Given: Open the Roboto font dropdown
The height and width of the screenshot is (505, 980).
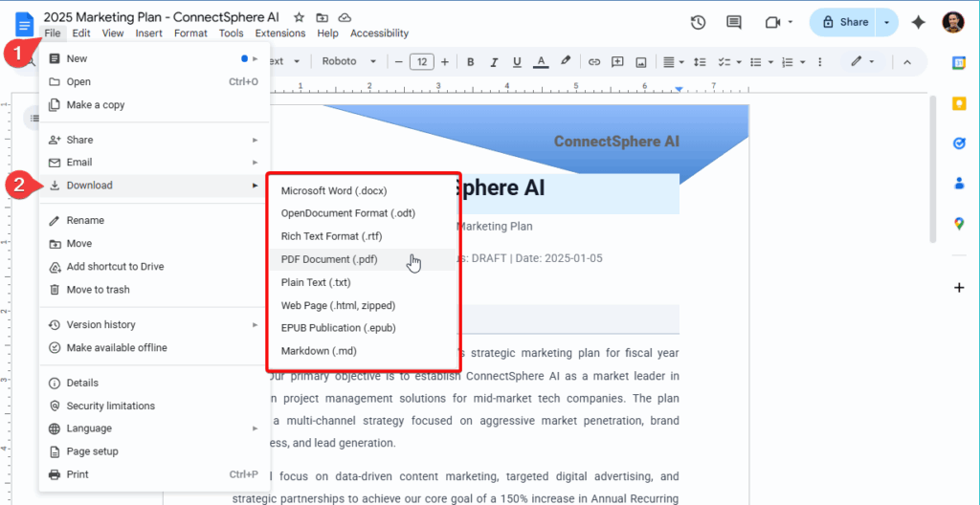Looking at the screenshot, I should [348, 62].
